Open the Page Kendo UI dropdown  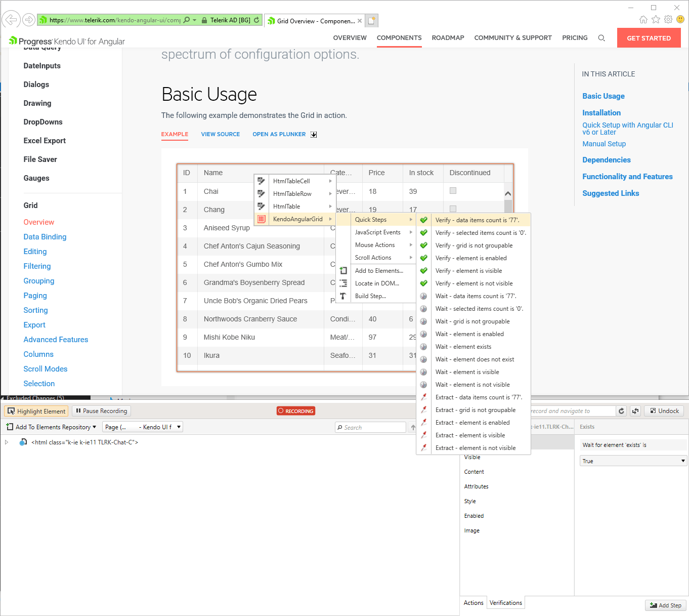(x=142, y=427)
